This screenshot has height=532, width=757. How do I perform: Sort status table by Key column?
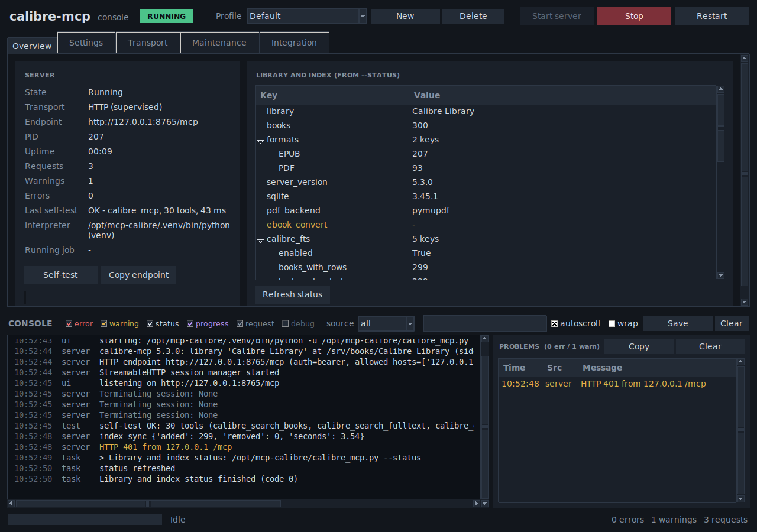[332, 95]
